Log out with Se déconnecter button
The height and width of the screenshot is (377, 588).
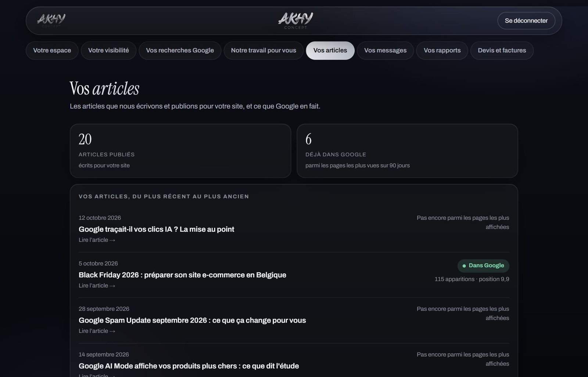526,21
